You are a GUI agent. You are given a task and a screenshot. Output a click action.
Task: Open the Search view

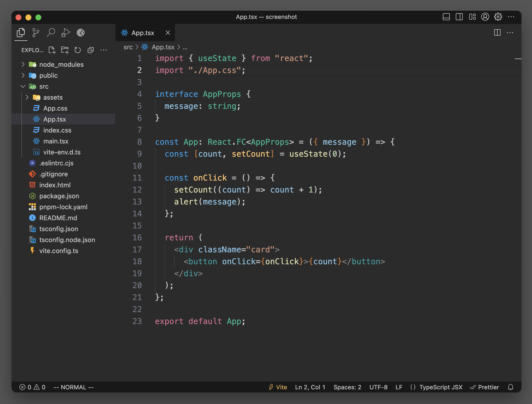51,33
